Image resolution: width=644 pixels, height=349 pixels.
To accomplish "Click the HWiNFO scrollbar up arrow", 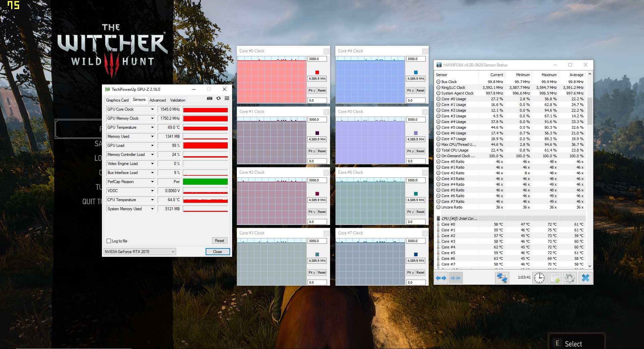I will (590, 74).
